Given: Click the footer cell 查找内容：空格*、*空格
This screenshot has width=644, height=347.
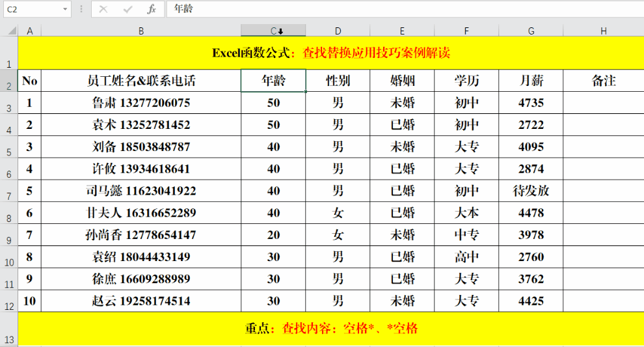Looking at the screenshot, I should coord(331,329).
